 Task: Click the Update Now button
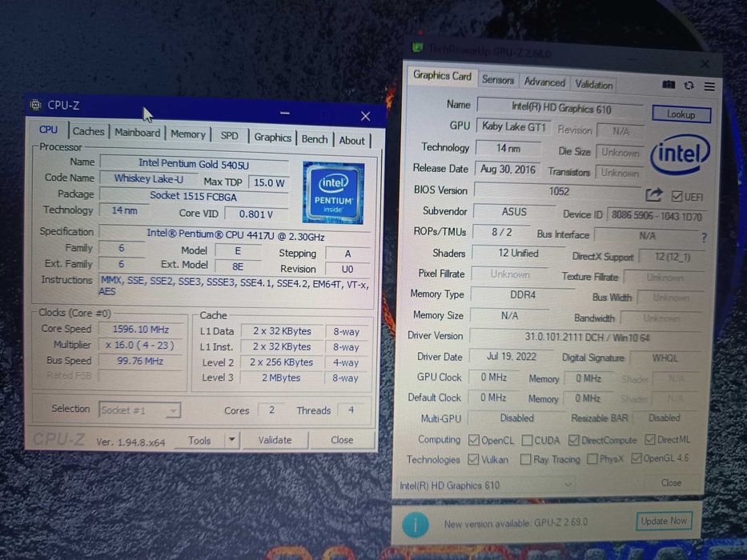pyautogui.click(x=664, y=521)
